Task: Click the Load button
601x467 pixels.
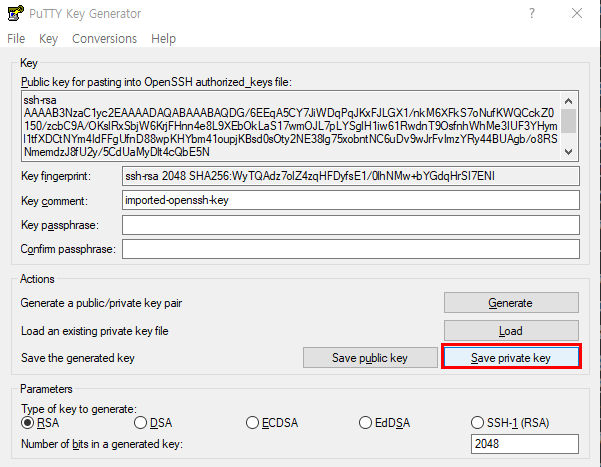Action: point(511,331)
